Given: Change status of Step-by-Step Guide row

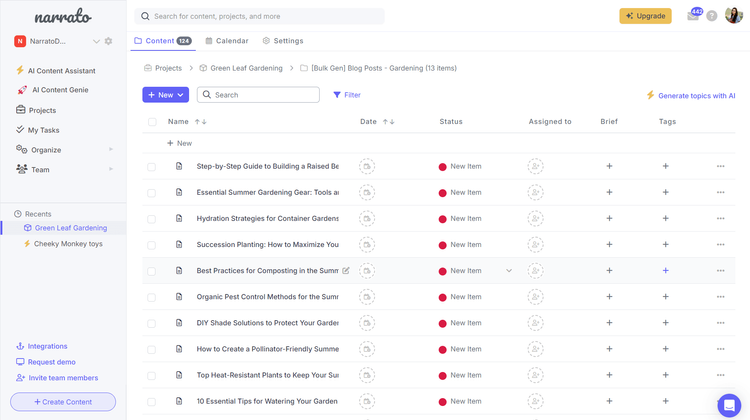Looking at the screenshot, I should (460, 166).
